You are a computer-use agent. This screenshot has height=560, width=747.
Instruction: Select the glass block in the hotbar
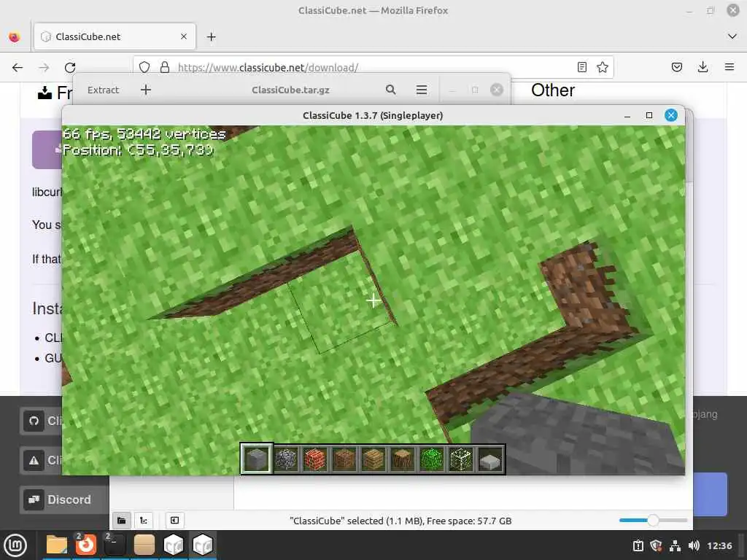click(461, 459)
